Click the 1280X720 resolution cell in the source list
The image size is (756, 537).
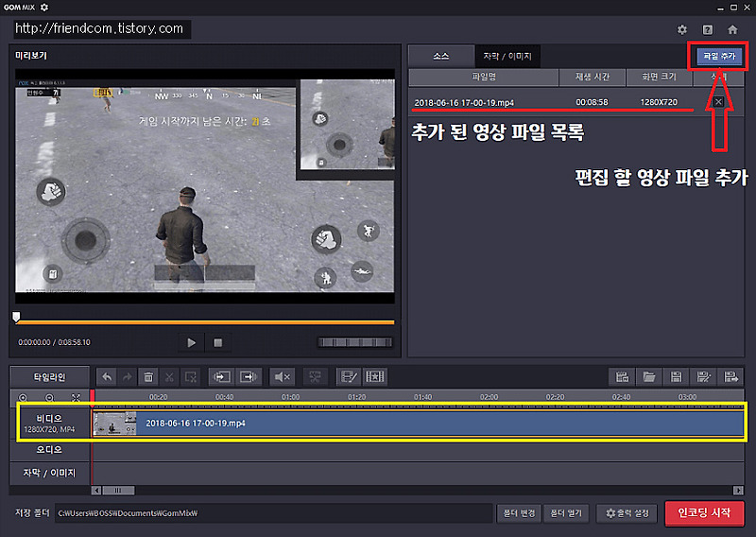(x=659, y=102)
